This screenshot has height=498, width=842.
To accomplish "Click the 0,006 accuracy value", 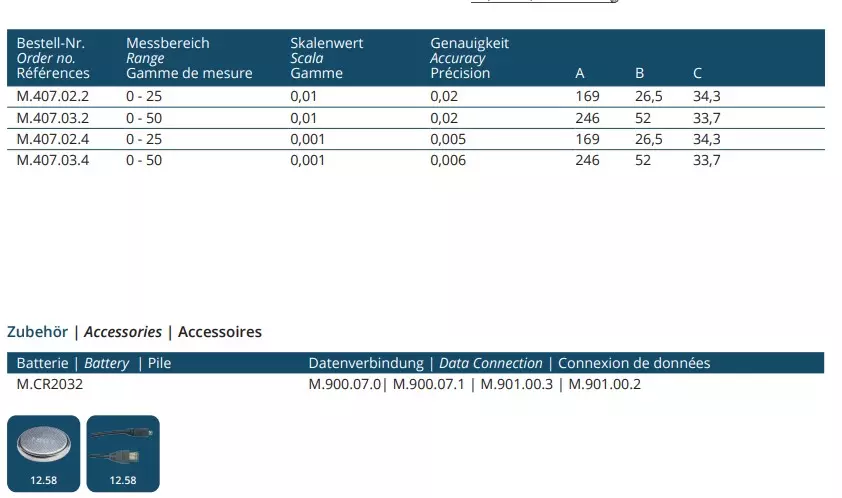I will pyautogui.click(x=448, y=160).
